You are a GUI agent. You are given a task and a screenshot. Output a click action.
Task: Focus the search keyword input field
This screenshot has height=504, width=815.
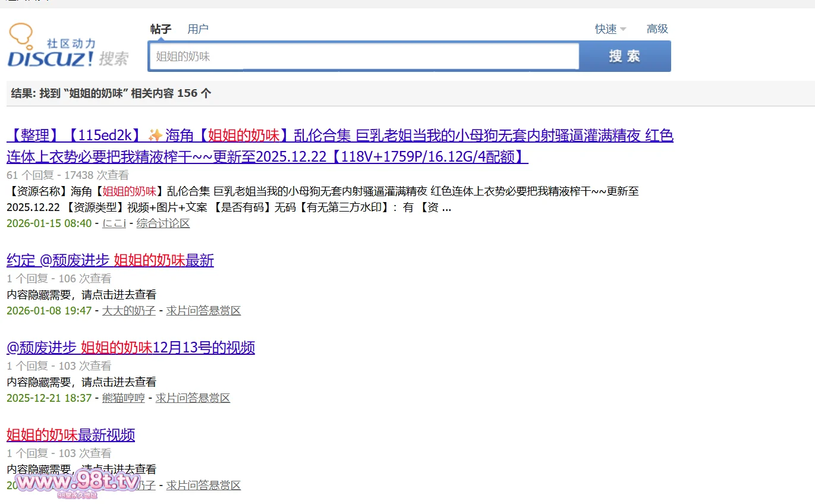click(364, 56)
